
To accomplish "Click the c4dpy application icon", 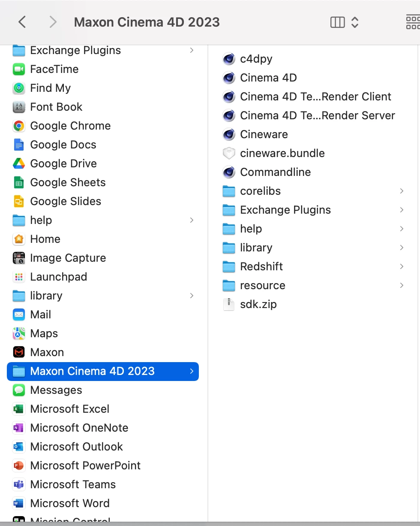I will click(x=229, y=59).
